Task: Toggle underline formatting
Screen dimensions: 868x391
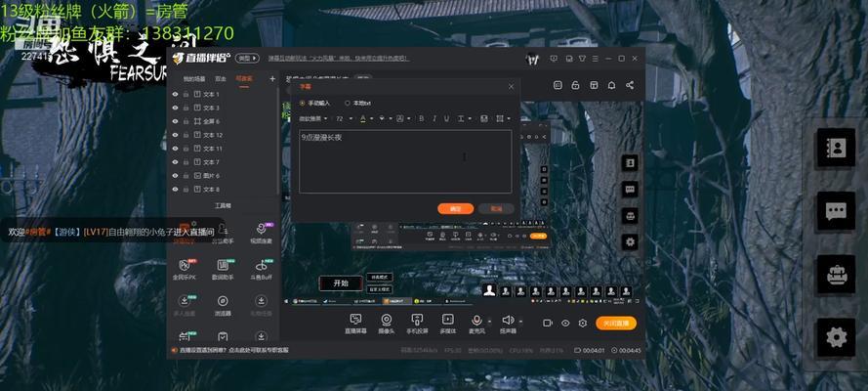Action: coord(447,118)
